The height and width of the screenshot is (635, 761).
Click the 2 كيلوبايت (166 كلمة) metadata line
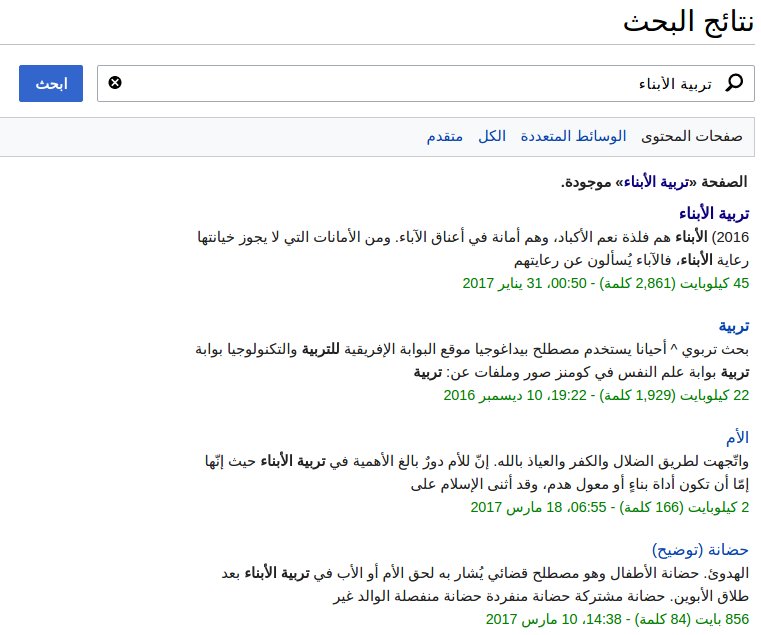pos(610,507)
